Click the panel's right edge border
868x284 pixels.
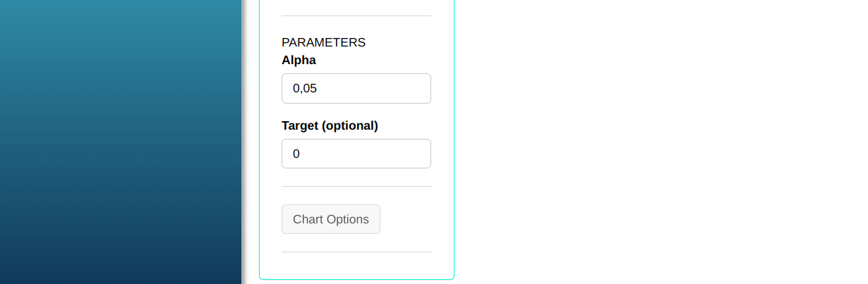pyautogui.click(x=454, y=141)
